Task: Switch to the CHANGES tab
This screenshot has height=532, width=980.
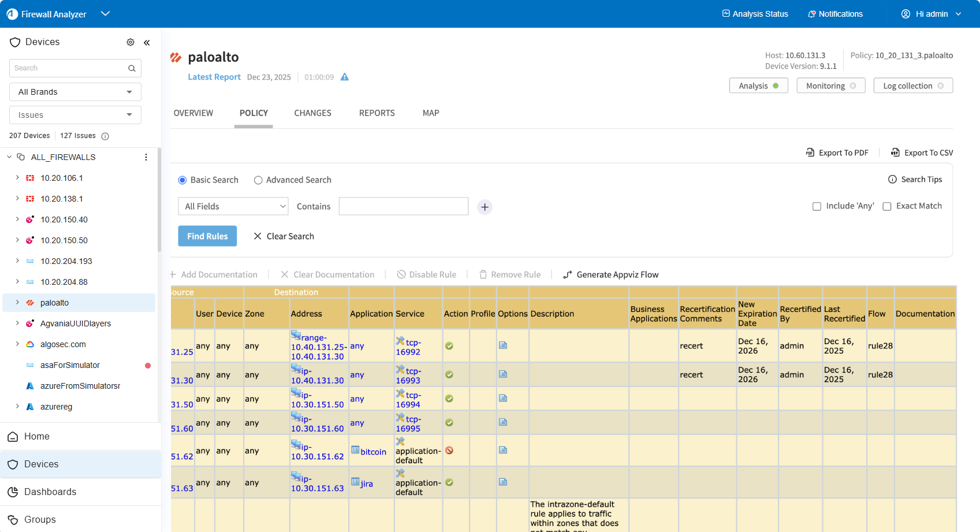Action: point(312,113)
